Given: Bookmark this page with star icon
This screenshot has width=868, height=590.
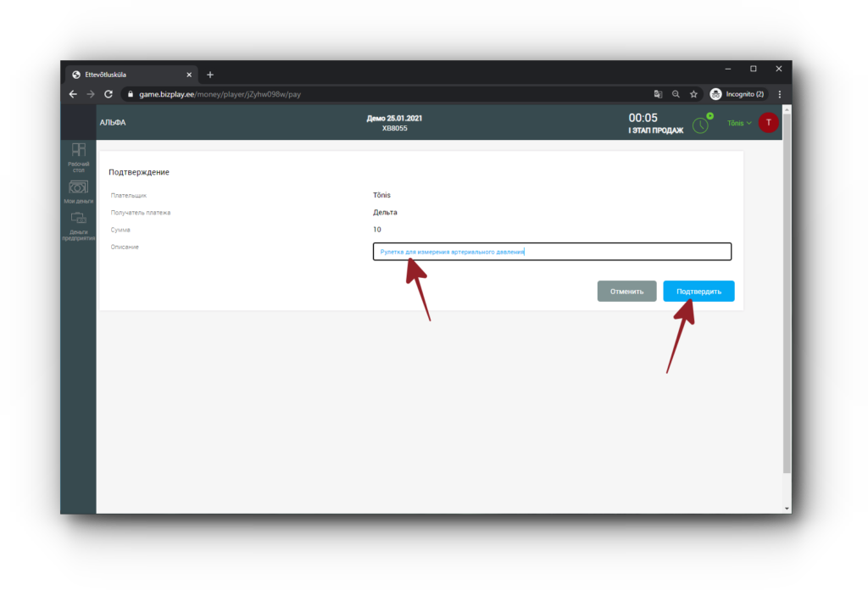Looking at the screenshot, I should 693,94.
